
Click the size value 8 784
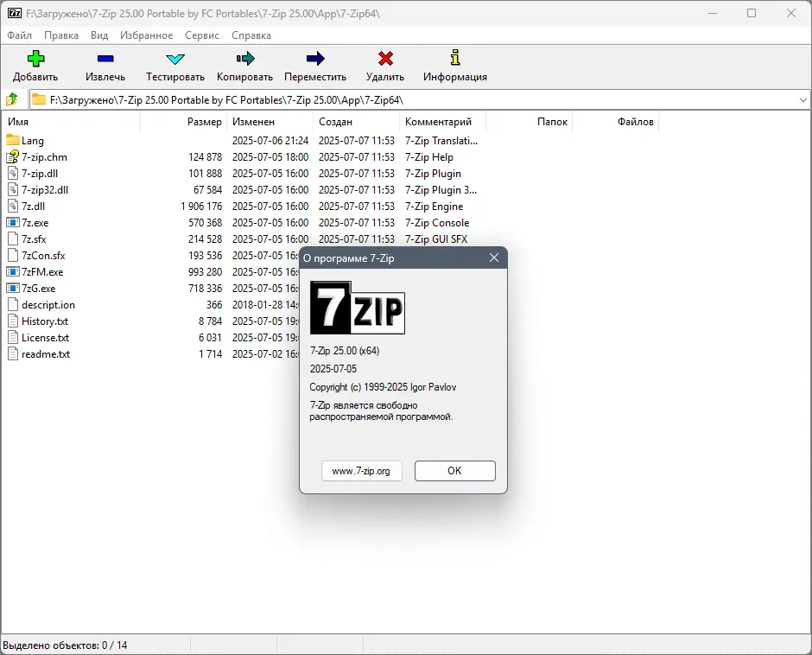[210, 321]
